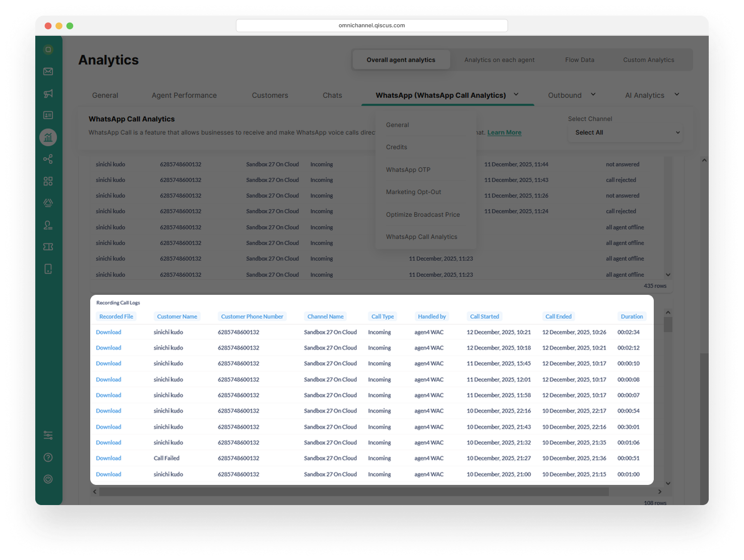Click the Call Started column header
Screen dimensions: 744x560
tap(484, 317)
